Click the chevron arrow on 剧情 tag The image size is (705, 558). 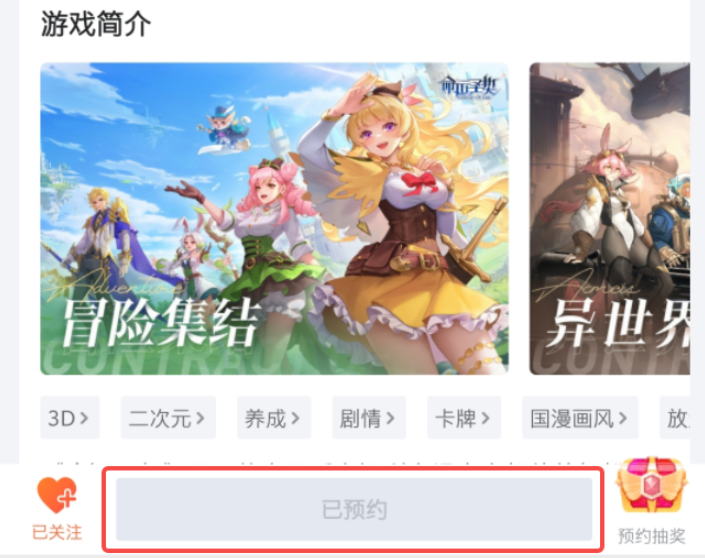[390, 418]
